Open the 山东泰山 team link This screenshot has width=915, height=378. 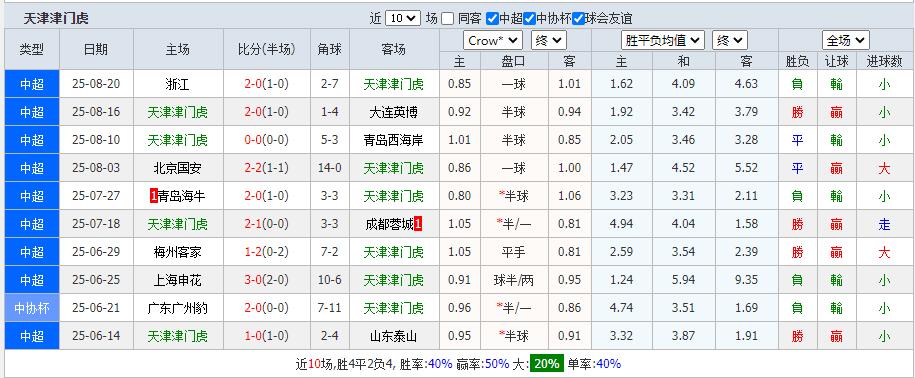pyautogui.click(x=394, y=336)
